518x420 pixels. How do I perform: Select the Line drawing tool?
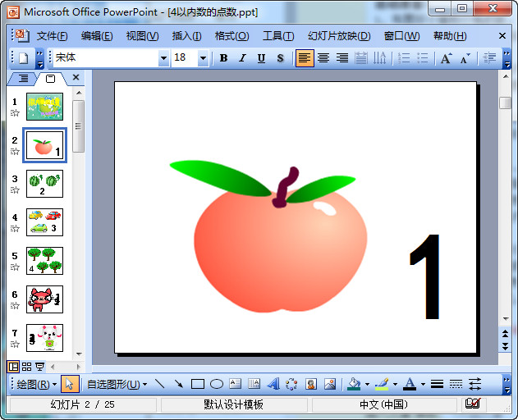point(160,384)
